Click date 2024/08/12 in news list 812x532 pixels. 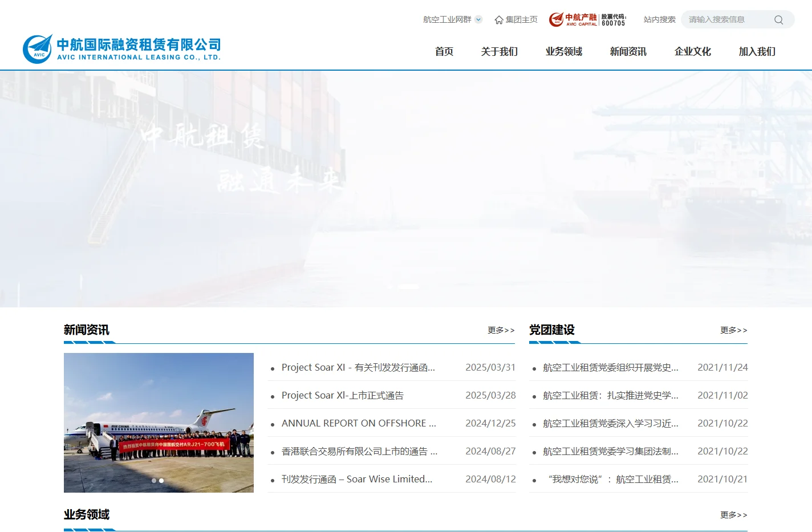490,479
